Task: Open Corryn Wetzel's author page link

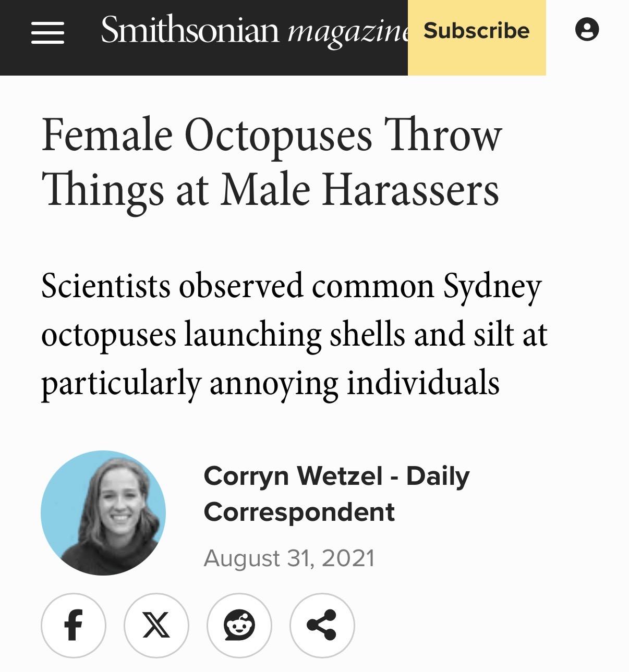Action: click(293, 476)
